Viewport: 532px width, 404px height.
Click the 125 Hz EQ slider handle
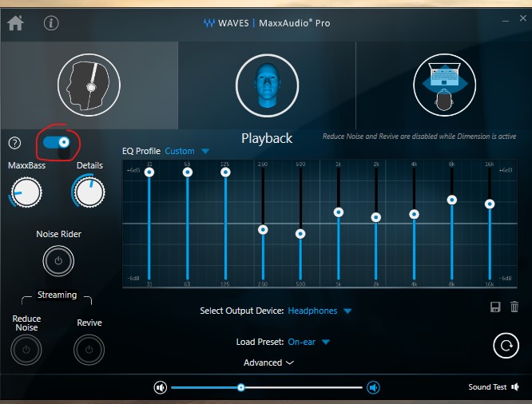225,172
